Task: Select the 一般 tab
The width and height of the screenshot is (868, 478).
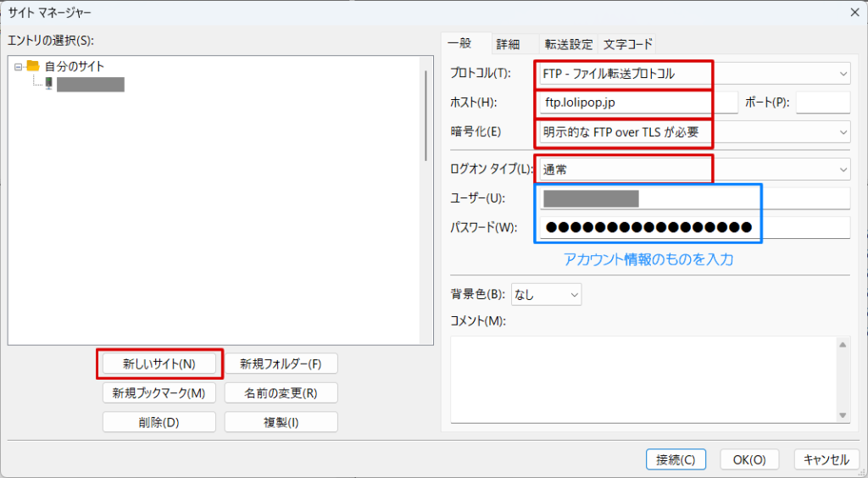Action: 465,43
